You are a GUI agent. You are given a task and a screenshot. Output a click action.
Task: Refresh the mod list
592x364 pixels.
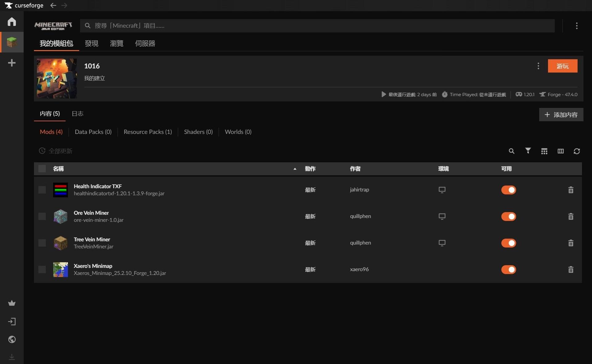577,151
